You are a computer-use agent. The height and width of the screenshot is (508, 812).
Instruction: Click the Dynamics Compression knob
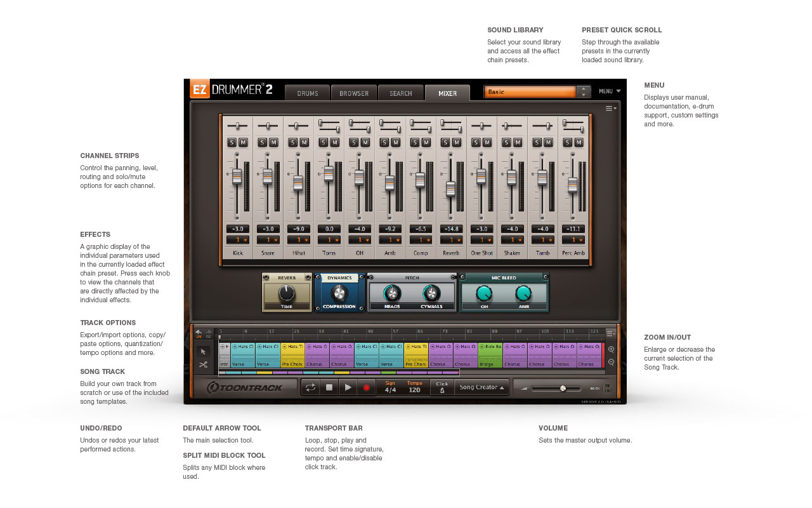pos(339,293)
